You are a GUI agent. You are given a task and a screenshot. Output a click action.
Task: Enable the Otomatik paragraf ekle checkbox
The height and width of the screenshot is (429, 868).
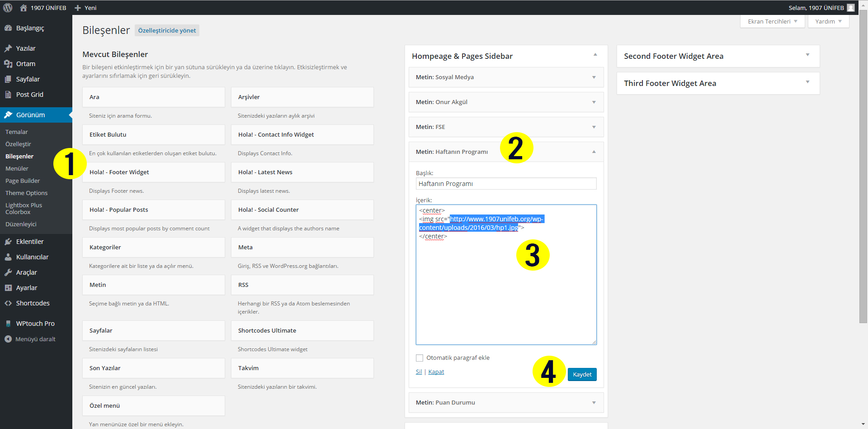point(420,358)
